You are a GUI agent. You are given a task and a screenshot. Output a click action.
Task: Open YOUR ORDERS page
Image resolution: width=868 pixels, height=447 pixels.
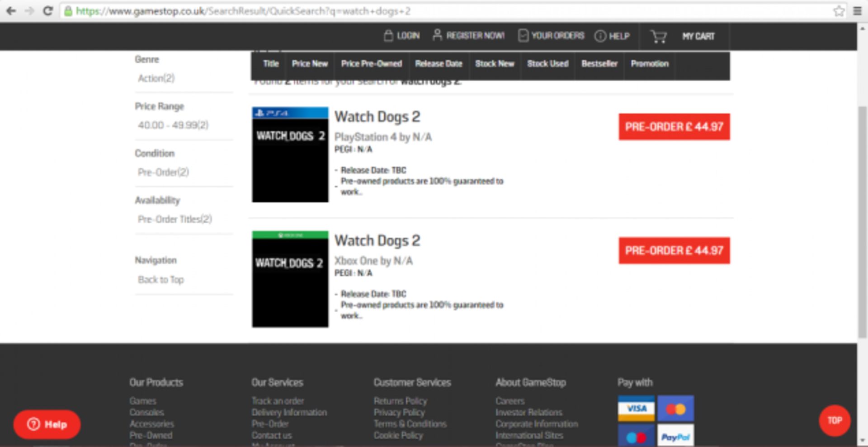pyautogui.click(x=557, y=36)
